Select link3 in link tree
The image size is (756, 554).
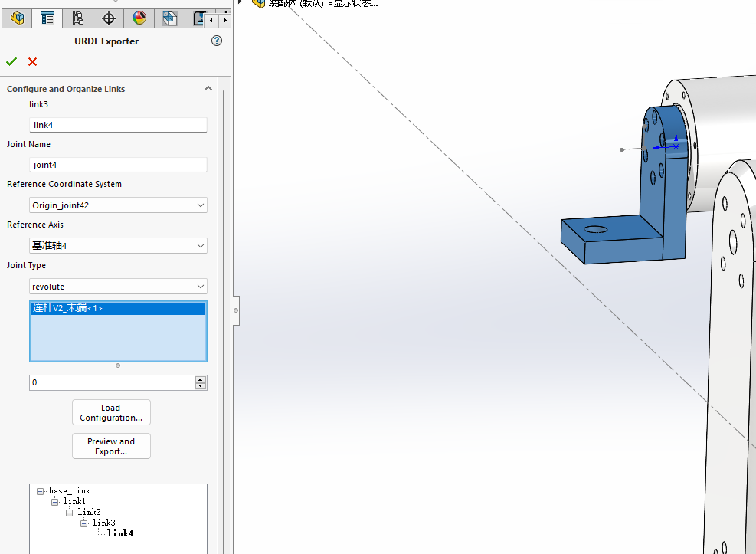coord(103,523)
